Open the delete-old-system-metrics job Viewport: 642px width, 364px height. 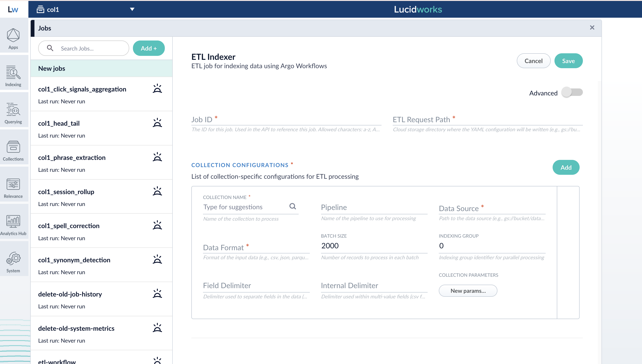(101, 334)
